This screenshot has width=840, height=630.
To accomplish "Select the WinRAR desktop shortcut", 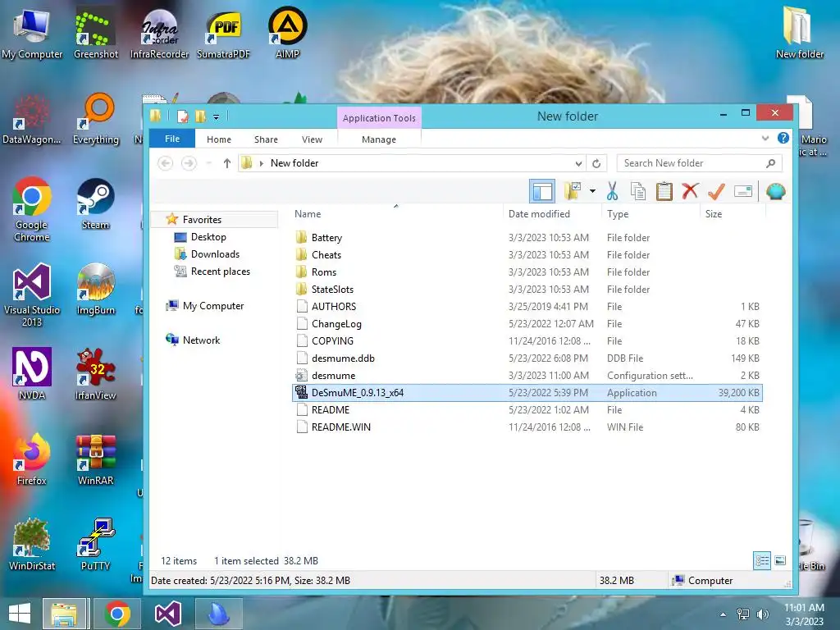I will pos(95,459).
